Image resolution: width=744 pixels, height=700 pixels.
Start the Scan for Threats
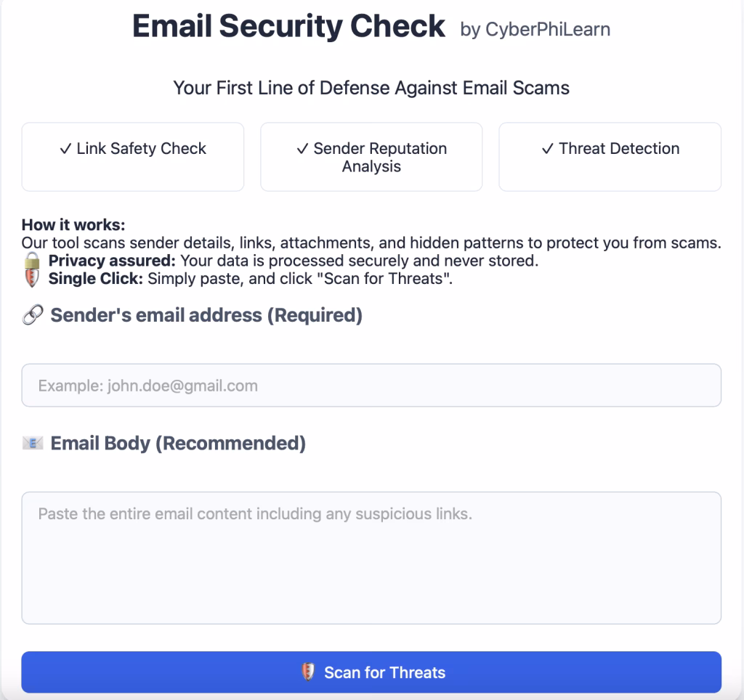tap(371, 672)
